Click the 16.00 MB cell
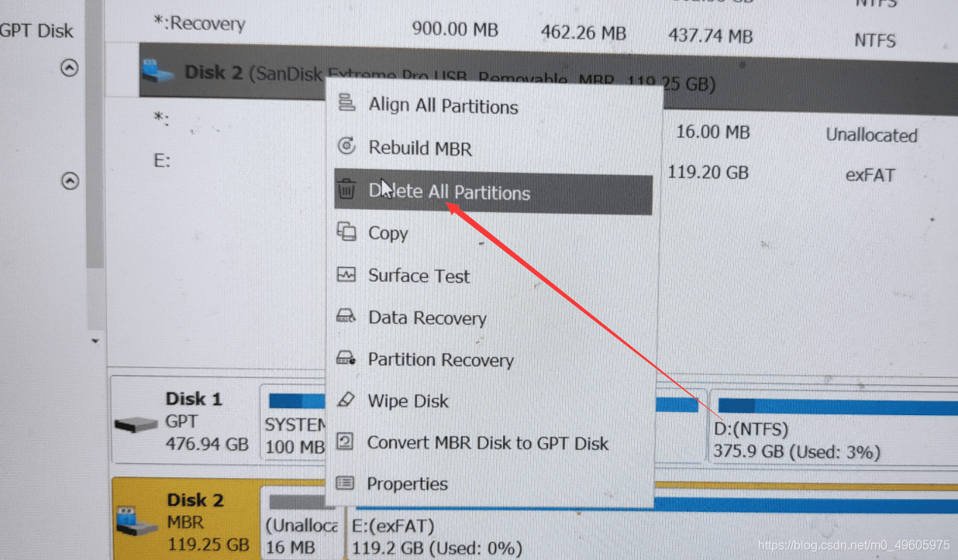Image resolution: width=958 pixels, height=560 pixels. tap(712, 132)
